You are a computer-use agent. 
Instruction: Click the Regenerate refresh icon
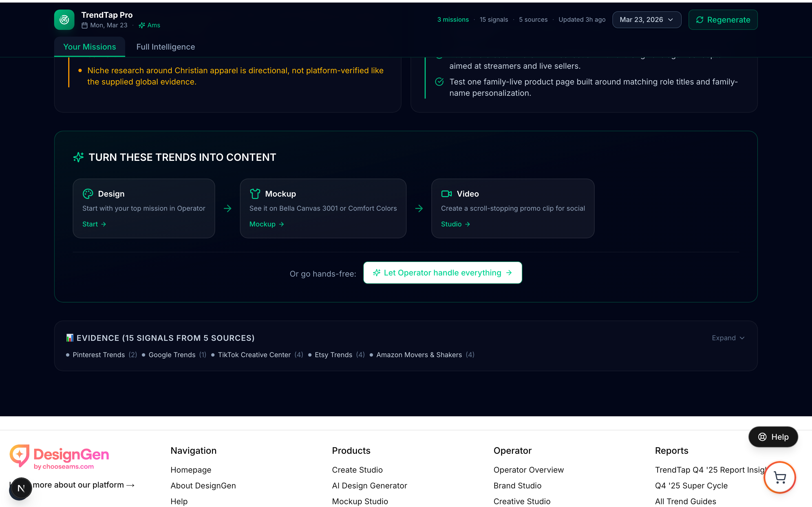click(x=700, y=20)
